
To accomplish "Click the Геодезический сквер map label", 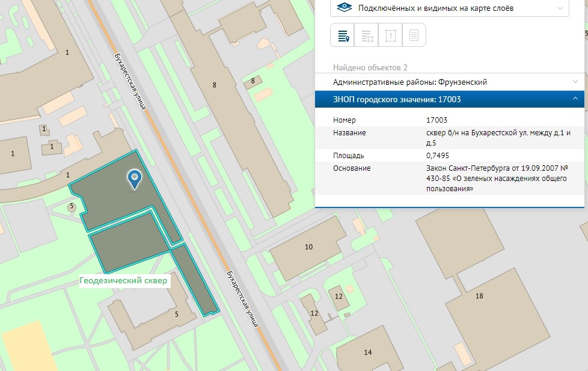I will point(124,281).
